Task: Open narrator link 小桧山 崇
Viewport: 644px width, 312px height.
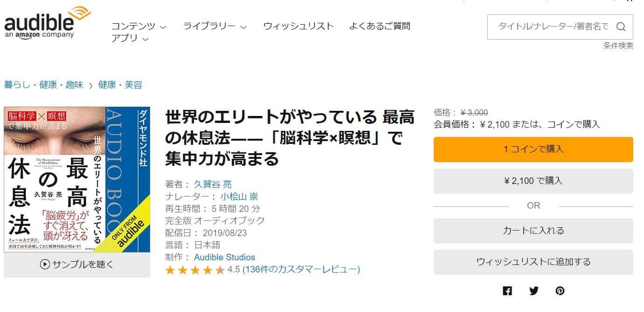Action: (239, 197)
